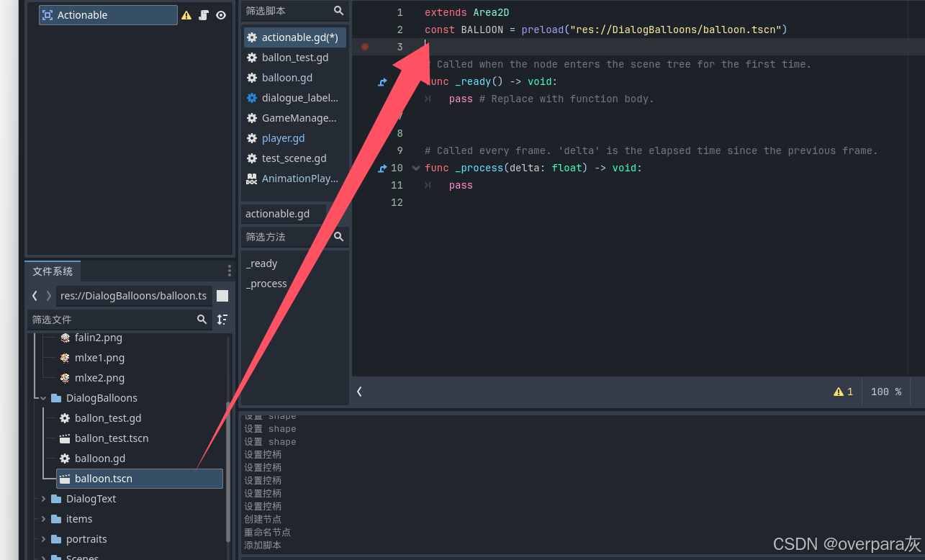Select ballon_test.tscn in file system tree
Screen dimensions: 925x560
[x=112, y=438]
